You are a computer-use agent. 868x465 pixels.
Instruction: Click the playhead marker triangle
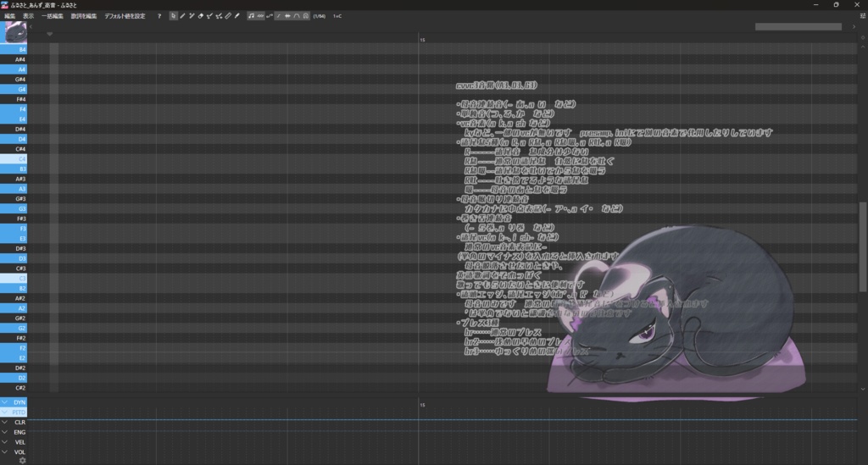[49, 34]
